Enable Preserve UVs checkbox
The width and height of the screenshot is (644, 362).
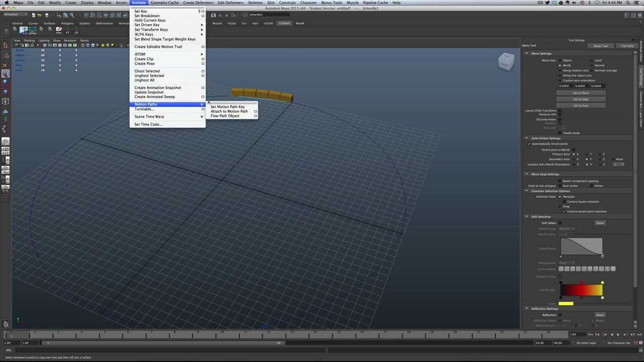[559, 115]
